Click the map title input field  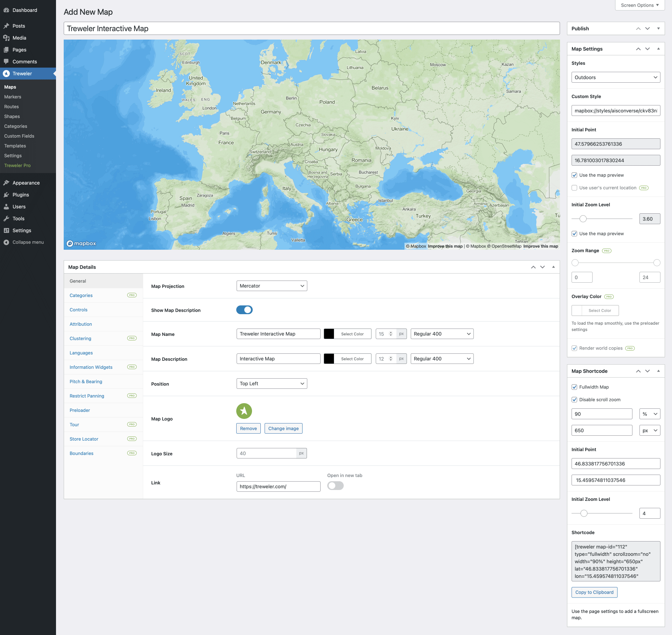pyautogui.click(x=311, y=28)
